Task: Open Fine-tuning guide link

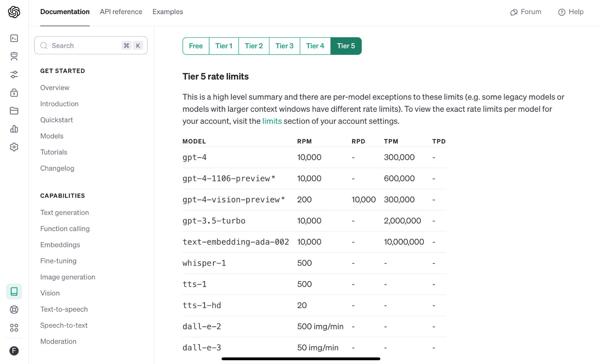Action: pos(58,261)
